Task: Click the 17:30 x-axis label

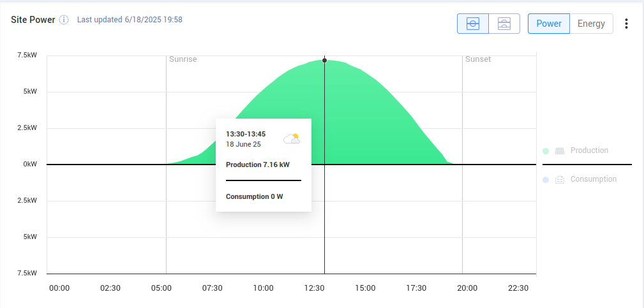Action: (417, 288)
